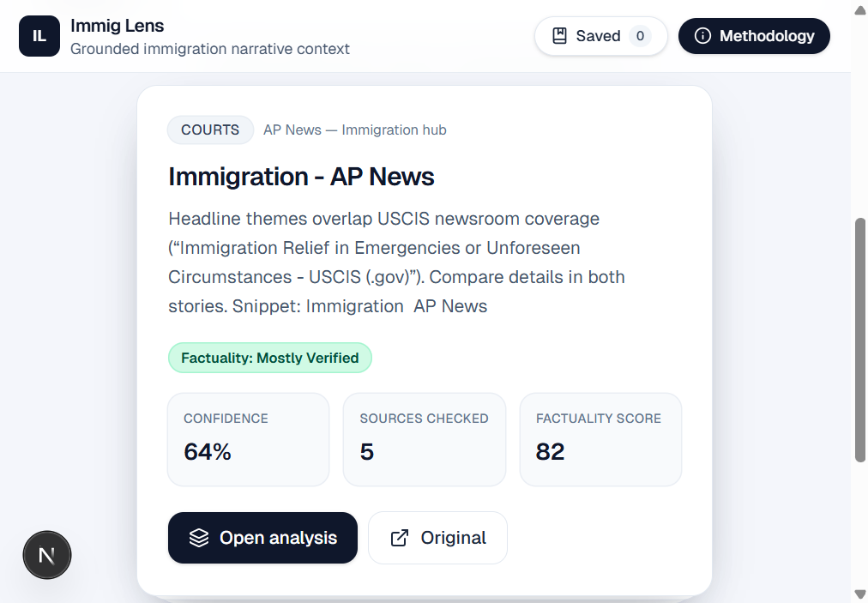
Task: Click the Confidence 64% stat card
Action: pyautogui.click(x=248, y=439)
